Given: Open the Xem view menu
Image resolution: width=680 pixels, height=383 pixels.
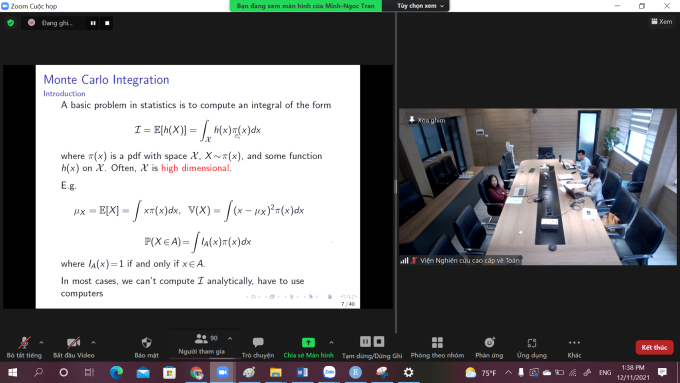Looking at the screenshot, I should (661, 21).
